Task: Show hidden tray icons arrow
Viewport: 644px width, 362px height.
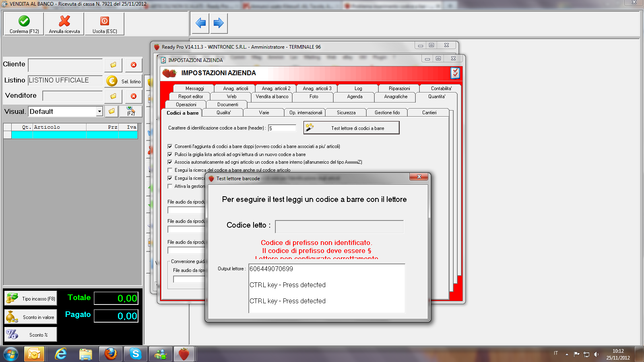Action: pos(567,354)
